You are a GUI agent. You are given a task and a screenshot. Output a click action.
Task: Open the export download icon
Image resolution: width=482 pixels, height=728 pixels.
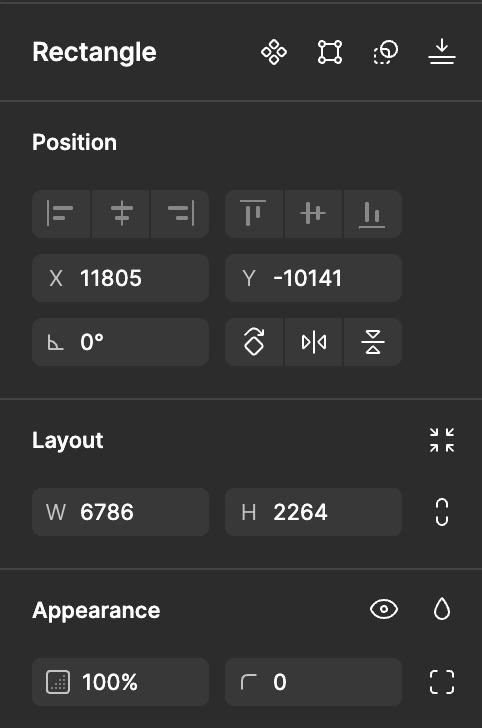(442, 52)
